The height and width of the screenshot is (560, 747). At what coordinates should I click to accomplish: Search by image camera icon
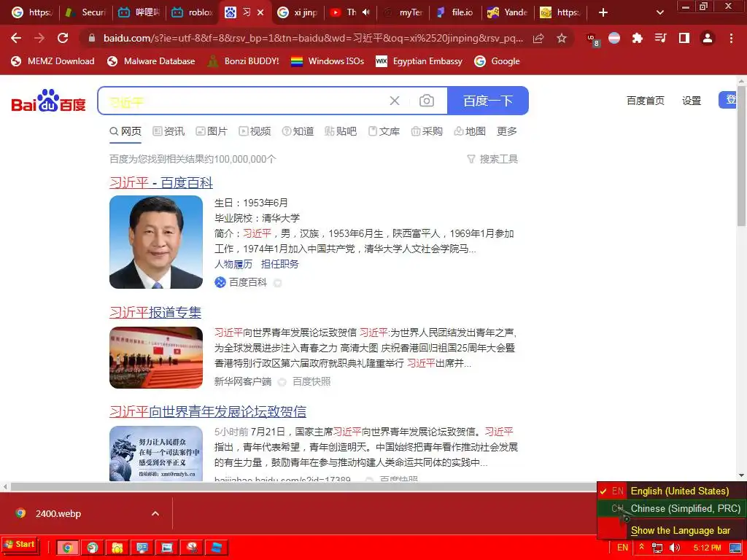(426, 101)
